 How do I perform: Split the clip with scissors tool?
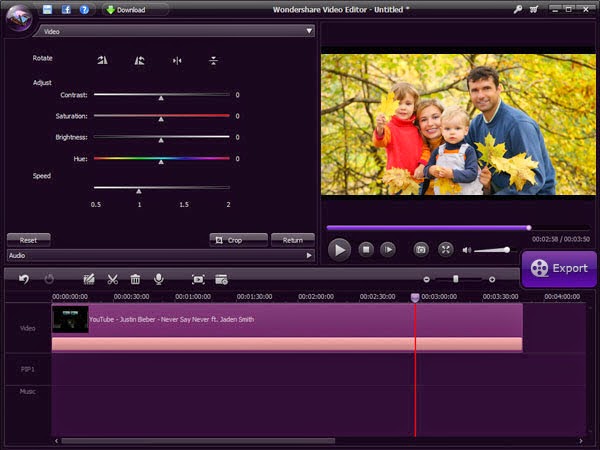pyautogui.click(x=112, y=279)
